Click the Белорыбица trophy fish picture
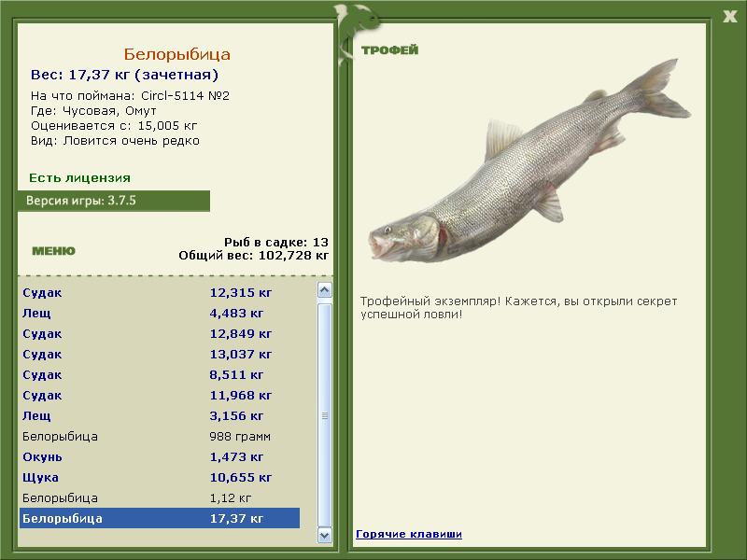Image resolution: width=747 pixels, height=560 pixels. (x=529, y=161)
